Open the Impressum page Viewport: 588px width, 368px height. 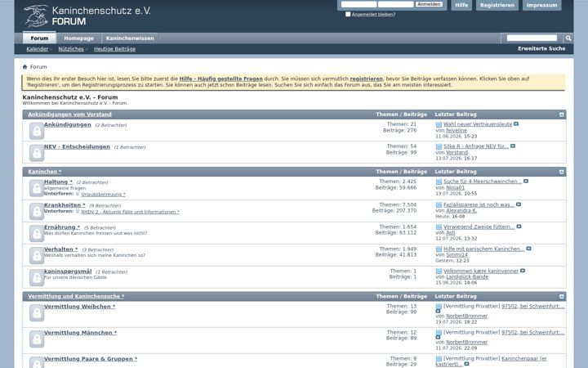(x=542, y=5)
